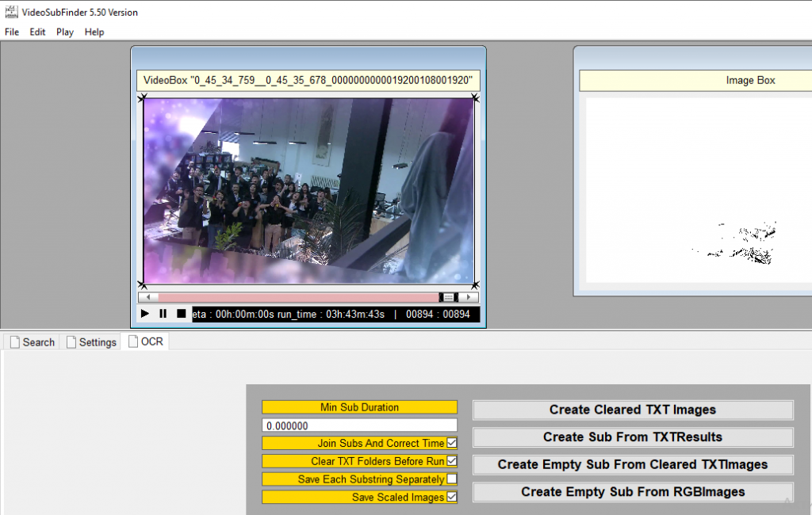Click the scrollbar left arrow under video

coord(144,297)
